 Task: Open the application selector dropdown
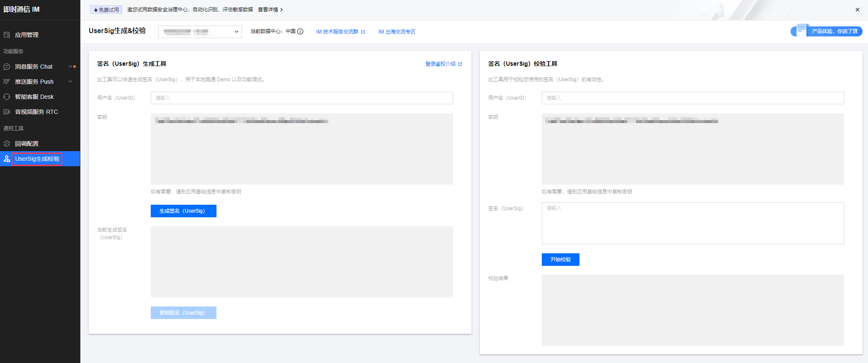(200, 32)
